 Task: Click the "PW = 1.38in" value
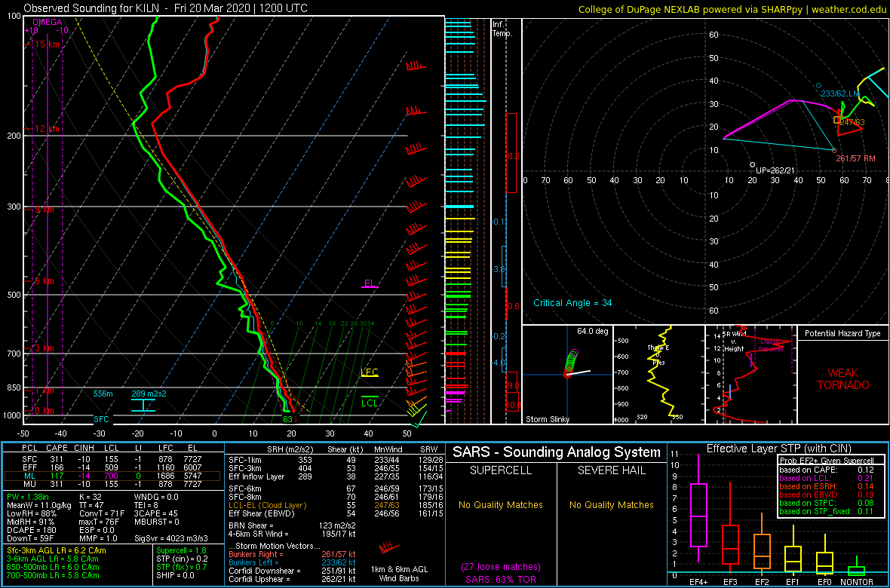point(28,498)
